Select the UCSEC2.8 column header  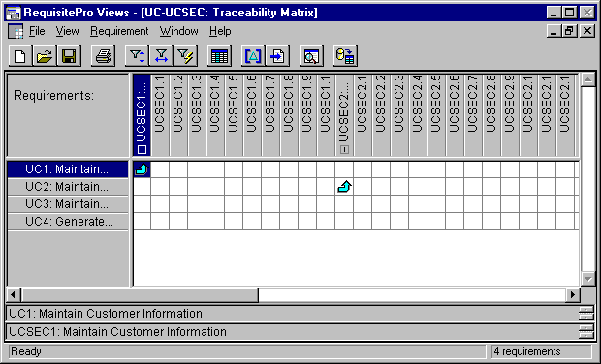(x=491, y=115)
